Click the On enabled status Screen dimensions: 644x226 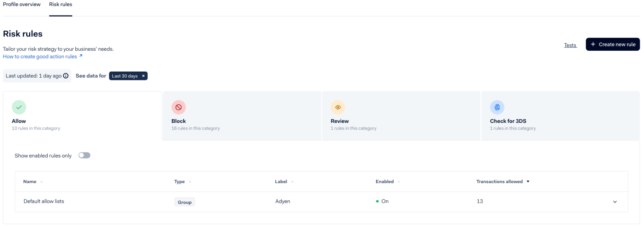click(x=382, y=201)
